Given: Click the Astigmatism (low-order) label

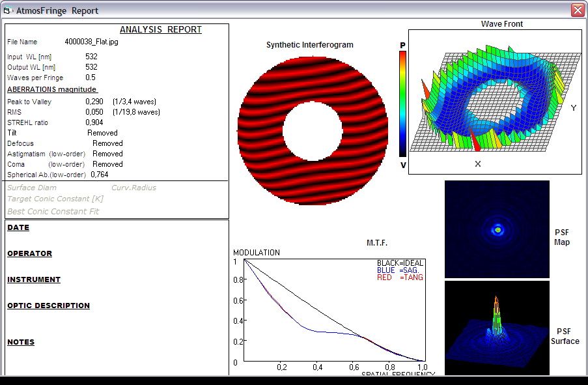Looking at the screenshot, I should (x=46, y=154).
